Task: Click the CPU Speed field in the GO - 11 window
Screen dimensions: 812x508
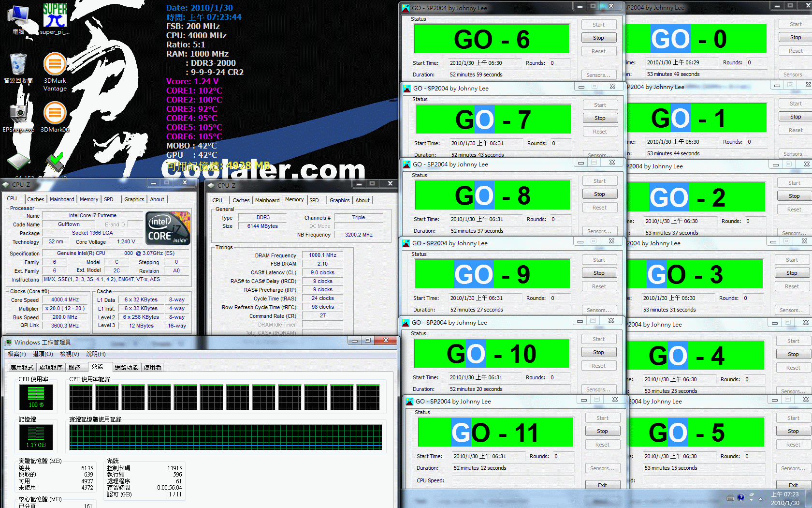Action: 513,480
